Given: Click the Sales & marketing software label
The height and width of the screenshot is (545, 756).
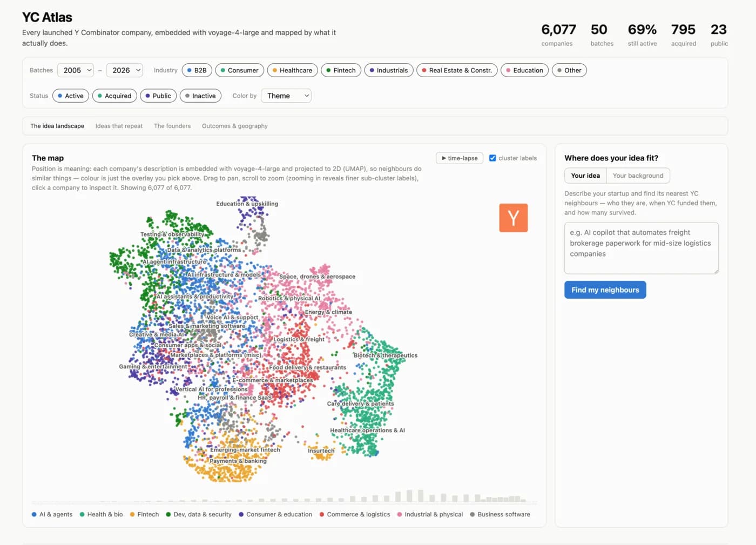Looking at the screenshot, I should tap(207, 326).
